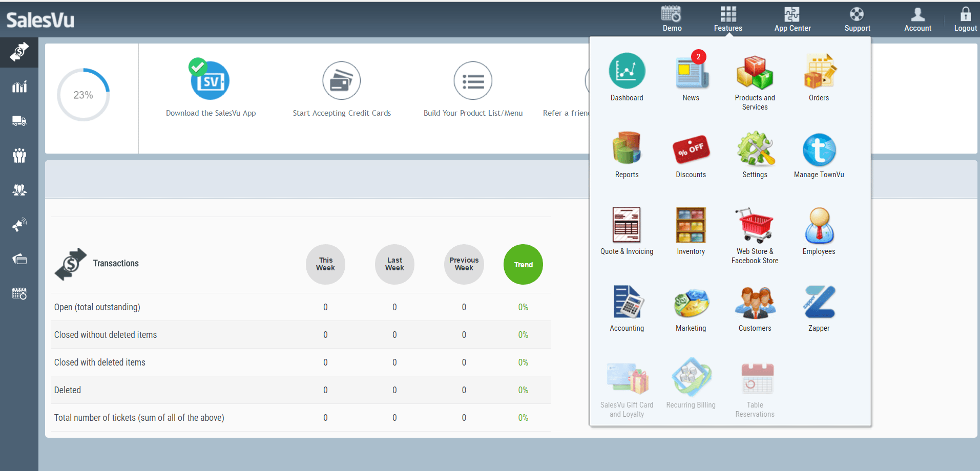
Task: Click the 'Deleted' row label
Action: coord(68,390)
